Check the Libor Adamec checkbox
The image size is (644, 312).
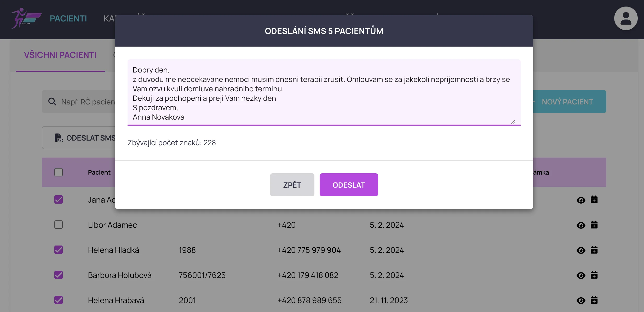coord(59,225)
